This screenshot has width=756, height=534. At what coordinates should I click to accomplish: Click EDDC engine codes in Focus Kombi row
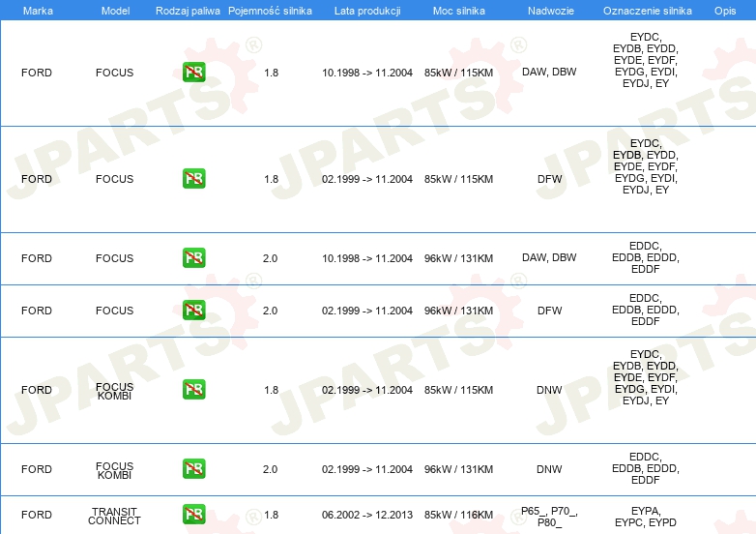pyautogui.click(x=646, y=468)
